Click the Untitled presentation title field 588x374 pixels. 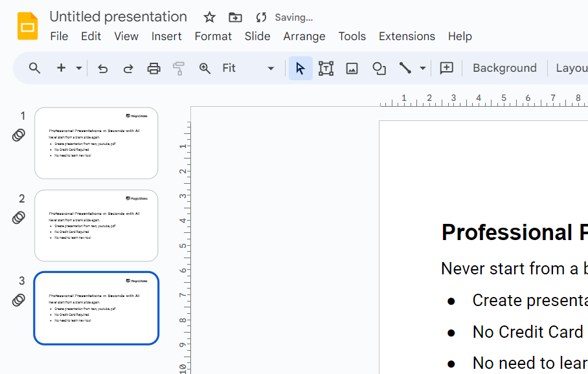pyautogui.click(x=119, y=17)
